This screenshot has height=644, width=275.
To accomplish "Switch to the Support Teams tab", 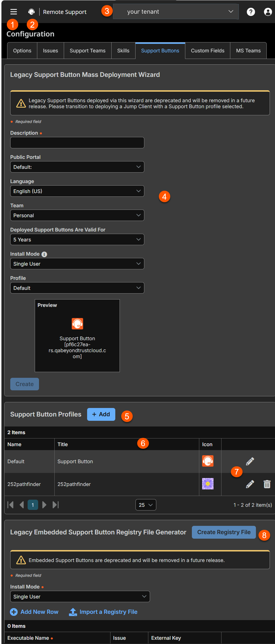I will point(88,51).
